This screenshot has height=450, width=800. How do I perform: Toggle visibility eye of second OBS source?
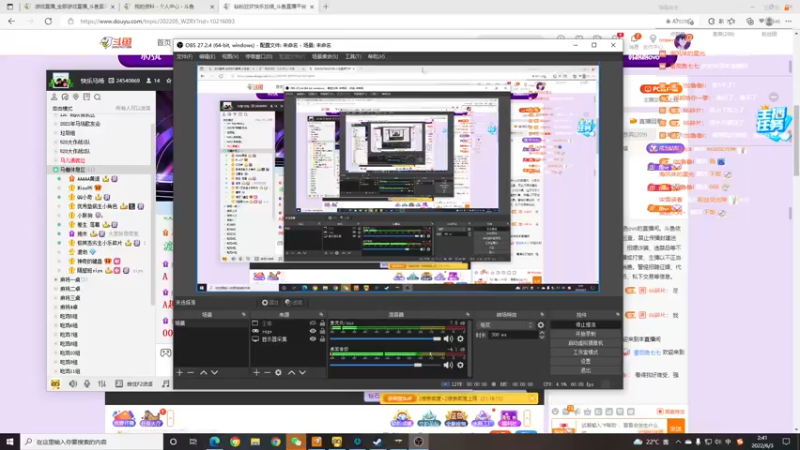(313, 331)
